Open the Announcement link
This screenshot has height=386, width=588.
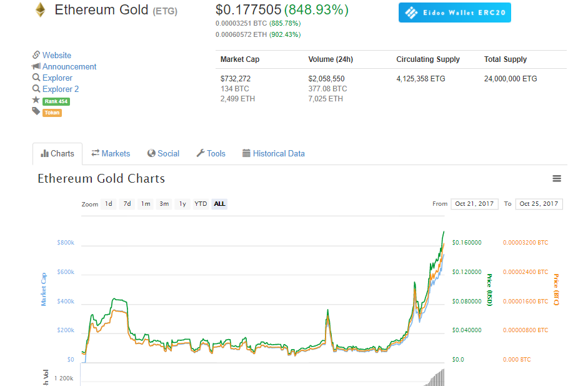click(x=69, y=66)
